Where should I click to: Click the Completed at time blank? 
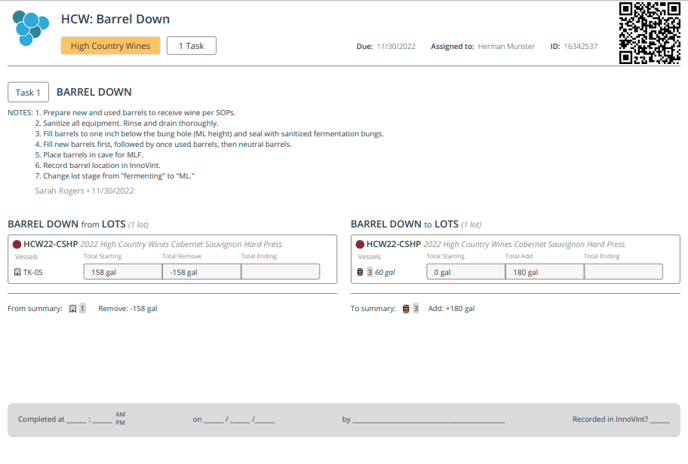(89, 420)
